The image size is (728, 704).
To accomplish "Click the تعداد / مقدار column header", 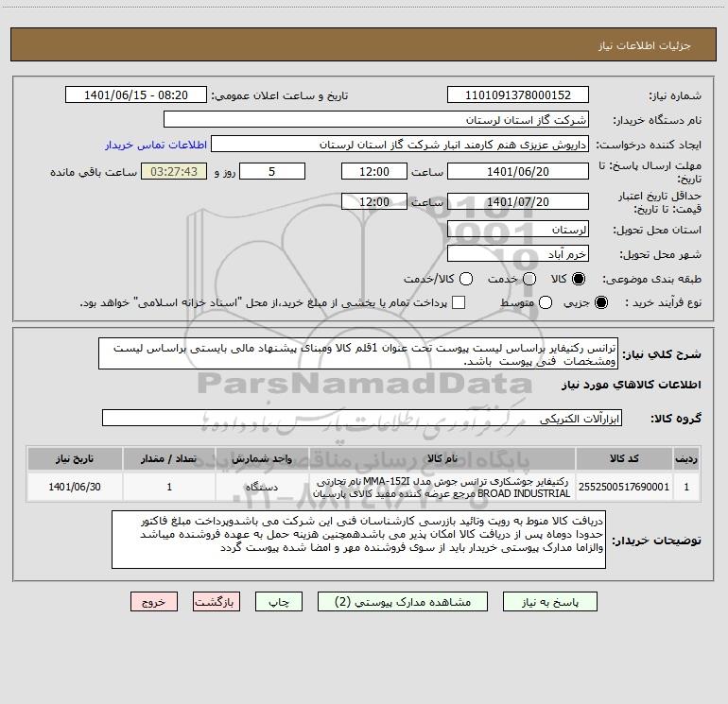I will pos(169,459).
